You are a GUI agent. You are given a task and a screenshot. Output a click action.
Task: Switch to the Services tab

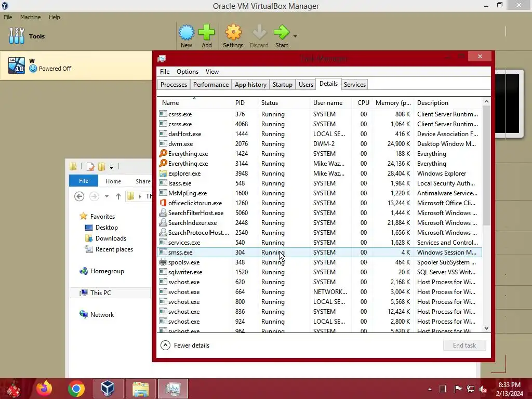[x=354, y=85]
